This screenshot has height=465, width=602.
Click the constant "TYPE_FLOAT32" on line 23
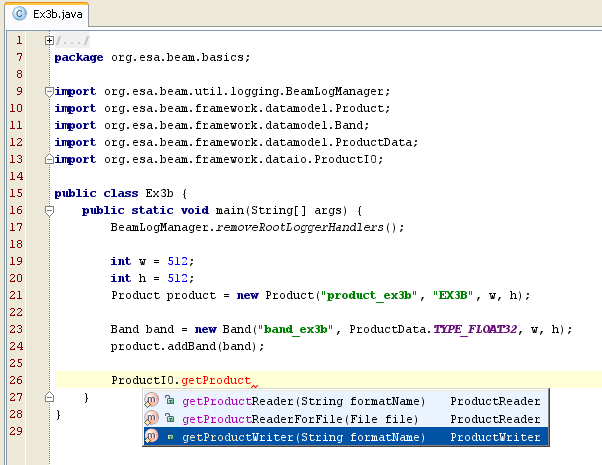[x=475, y=329]
